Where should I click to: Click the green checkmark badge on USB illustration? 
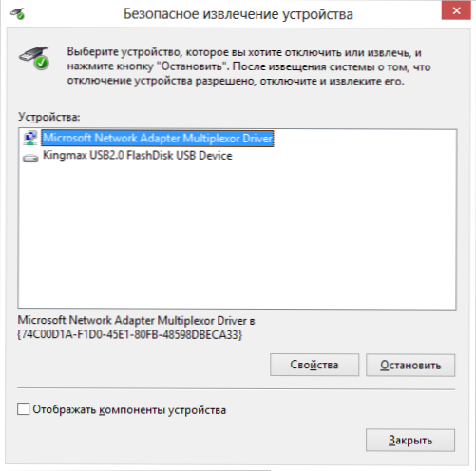click(42, 63)
